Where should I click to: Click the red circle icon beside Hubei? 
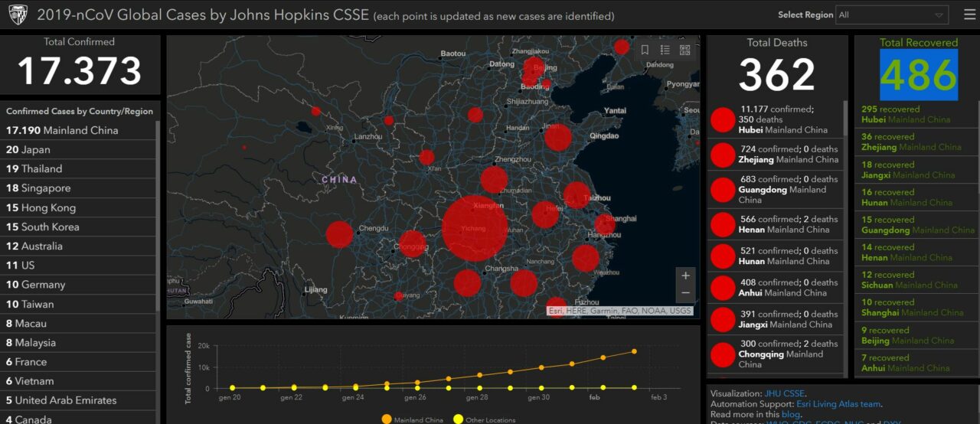click(723, 120)
